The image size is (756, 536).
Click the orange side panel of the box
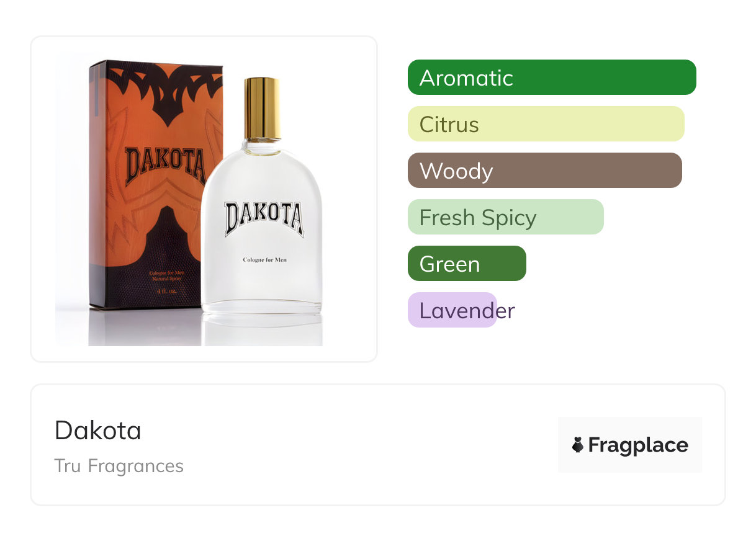pos(98,180)
